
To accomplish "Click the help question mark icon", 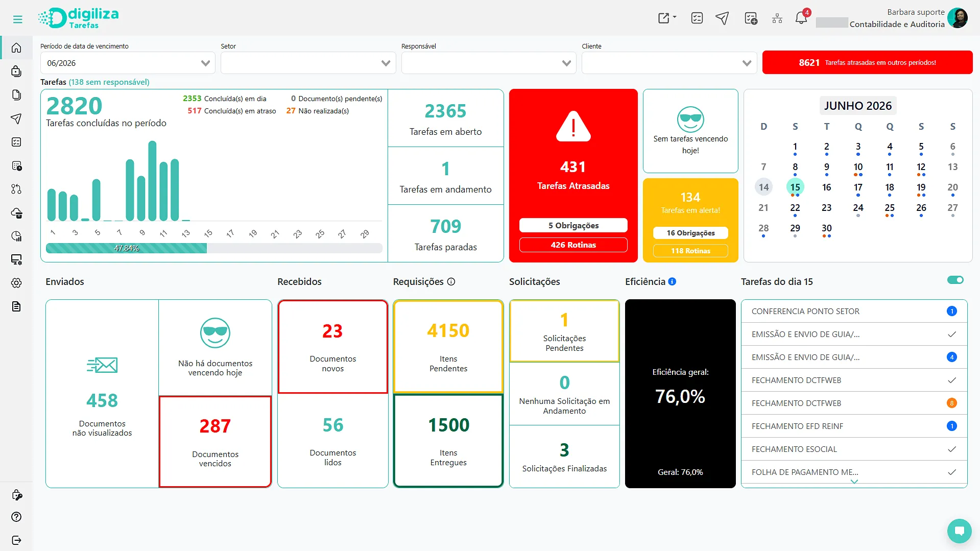I will pos(16,517).
